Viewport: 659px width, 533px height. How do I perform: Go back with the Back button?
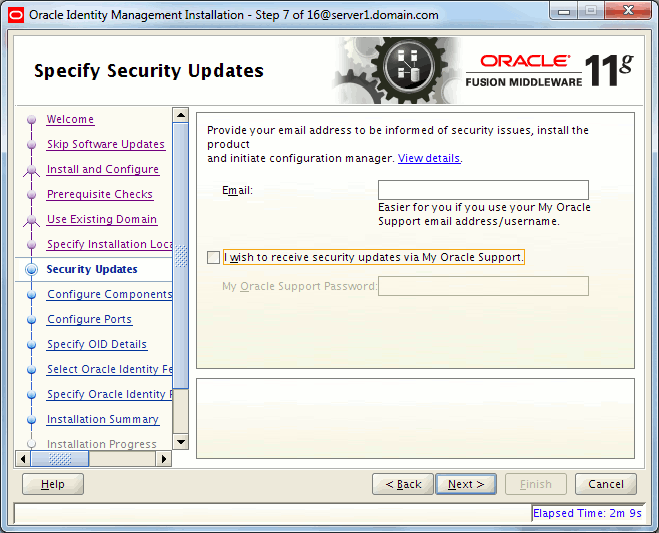(x=403, y=484)
